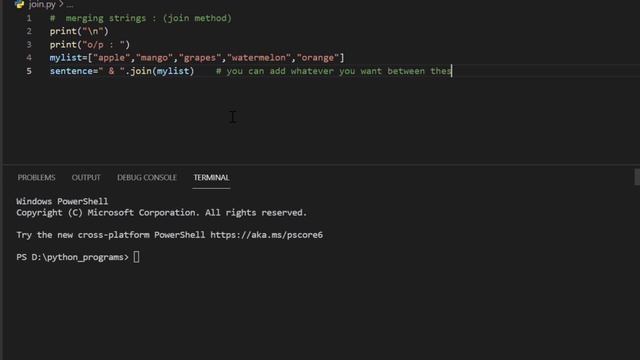This screenshot has height=360, width=640.
Task: Click the print("\n") statement
Action: [x=79, y=31]
